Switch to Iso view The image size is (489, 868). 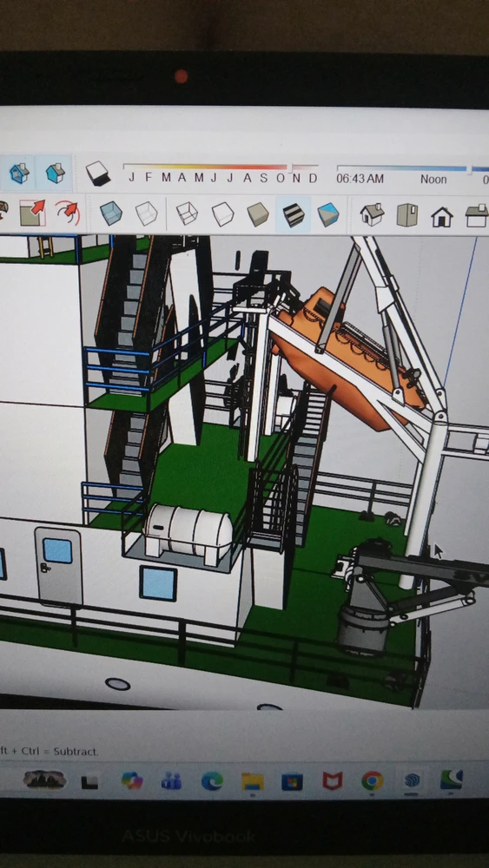click(372, 214)
